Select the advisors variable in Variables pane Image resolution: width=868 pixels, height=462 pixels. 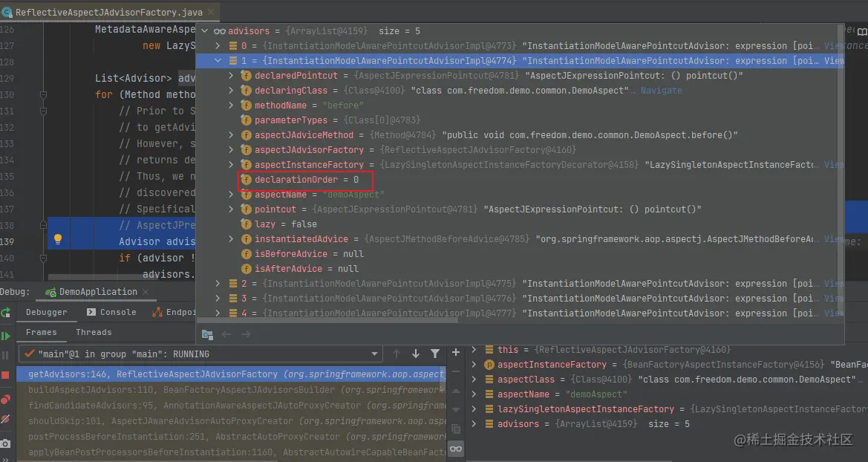[x=668, y=424]
